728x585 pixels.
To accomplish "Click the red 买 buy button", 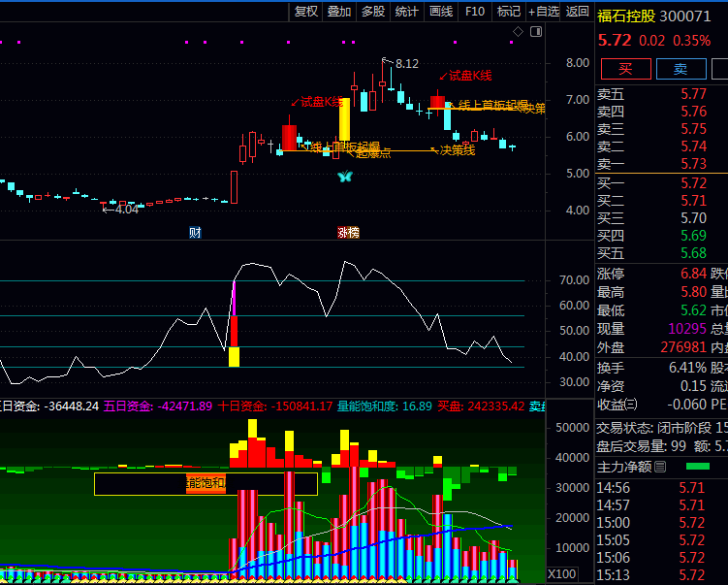I will pos(625,69).
